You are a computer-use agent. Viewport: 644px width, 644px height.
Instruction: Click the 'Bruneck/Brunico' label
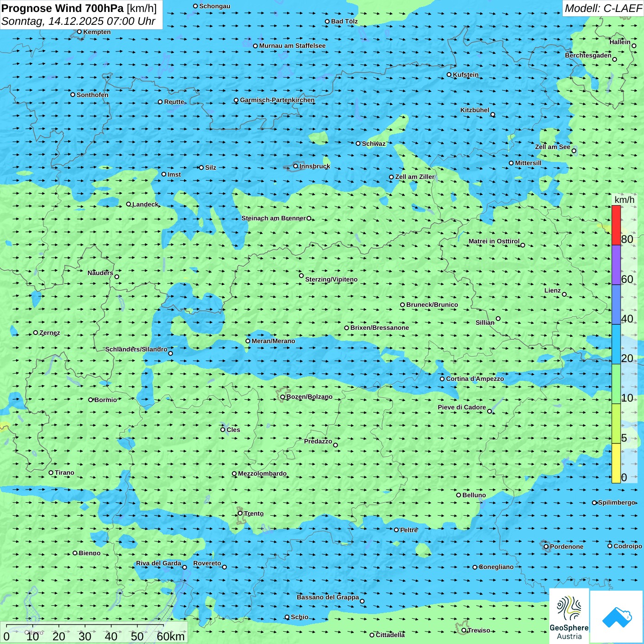coord(432,305)
